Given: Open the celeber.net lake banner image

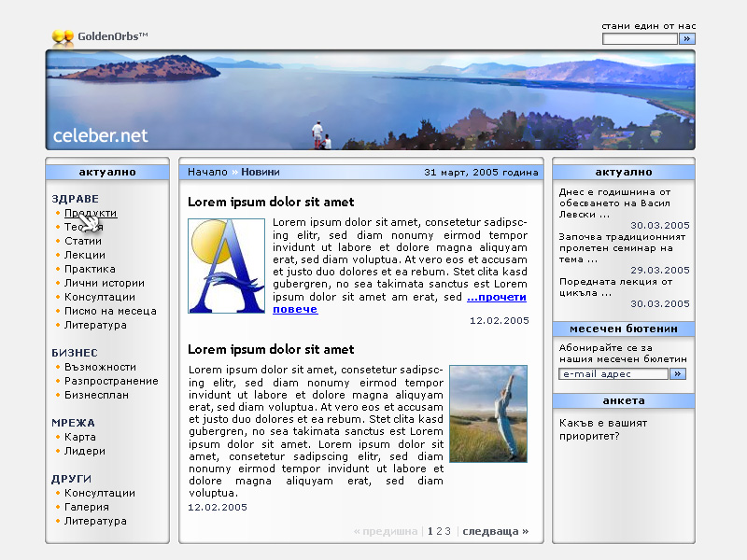Looking at the screenshot, I should (370, 100).
